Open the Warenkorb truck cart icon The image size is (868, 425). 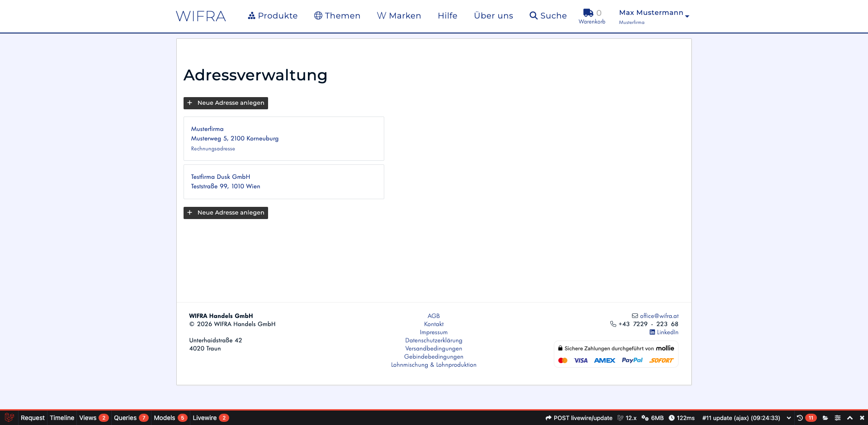588,13
